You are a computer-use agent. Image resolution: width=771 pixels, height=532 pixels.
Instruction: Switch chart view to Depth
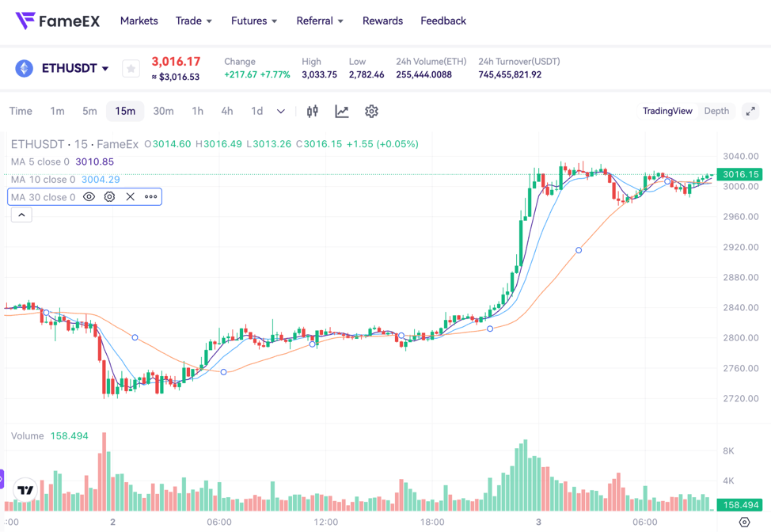pyautogui.click(x=716, y=112)
